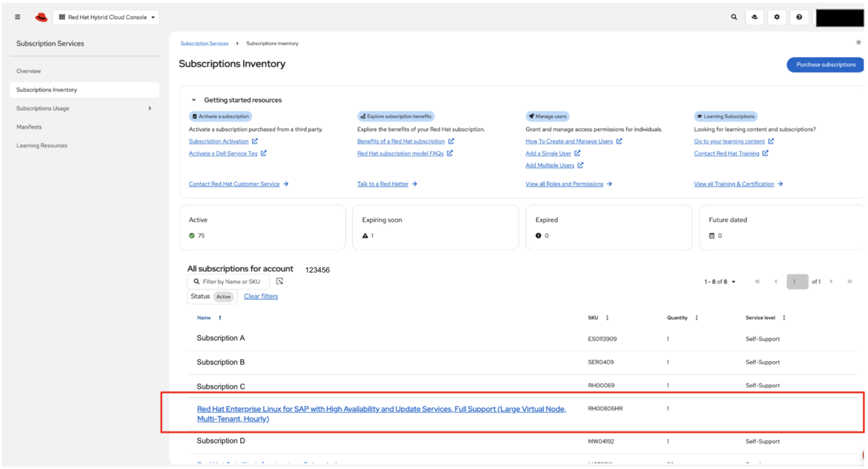Click the Explore subscription benefits label
The height and width of the screenshot is (469, 868).
point(396,116)
